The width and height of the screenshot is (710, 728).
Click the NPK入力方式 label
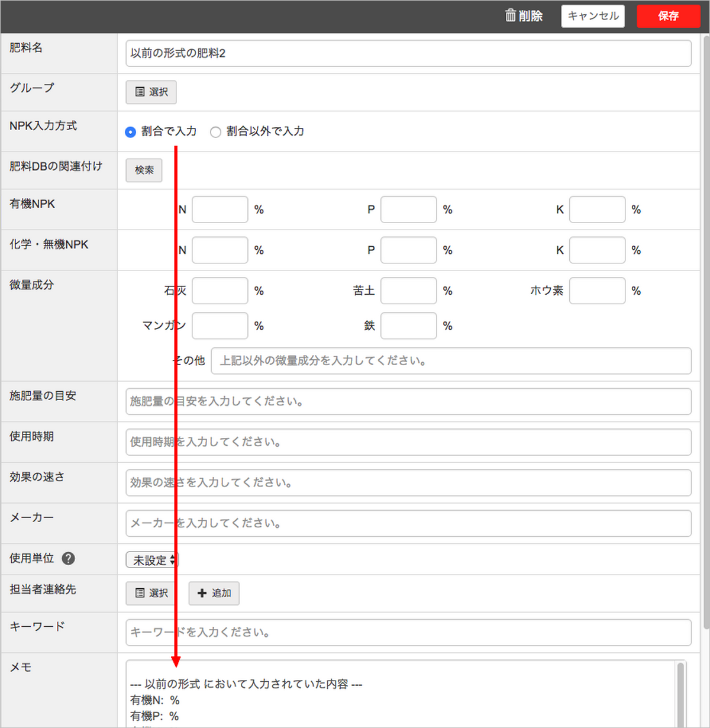pyautogui.click(x=43, y=125)
